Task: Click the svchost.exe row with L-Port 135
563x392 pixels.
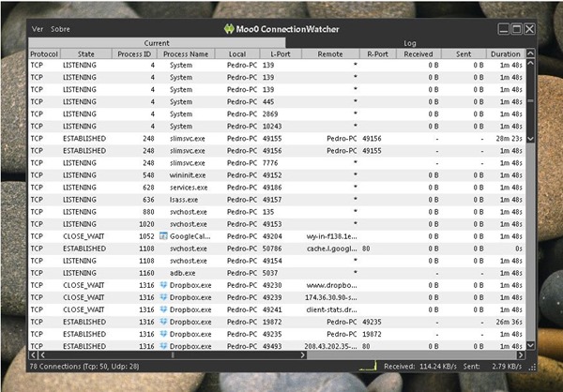Action: point(277,212)
